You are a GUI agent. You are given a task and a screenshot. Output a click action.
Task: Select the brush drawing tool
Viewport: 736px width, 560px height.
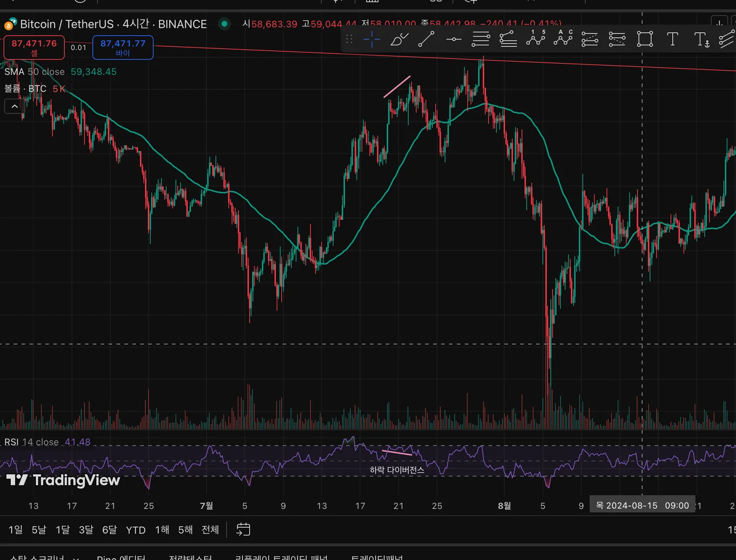tap(399, 39)
